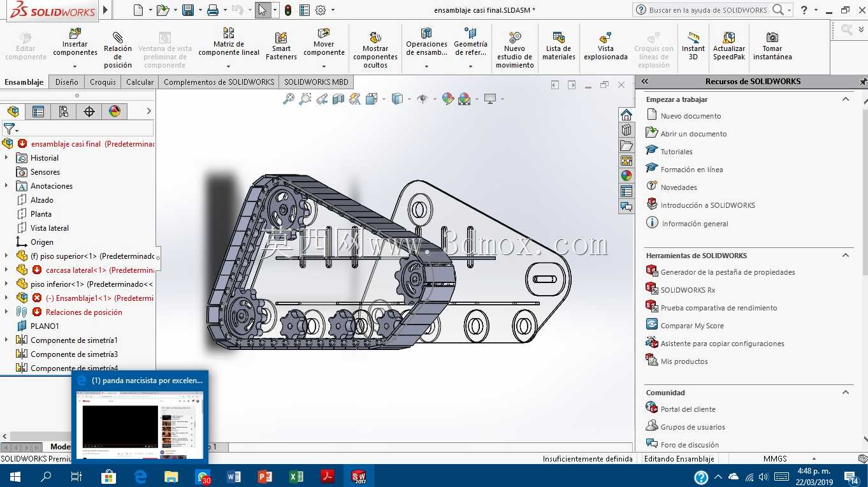Open DimXpertManager tab icon
868x487 pixels.
click(x=89, y=112)
